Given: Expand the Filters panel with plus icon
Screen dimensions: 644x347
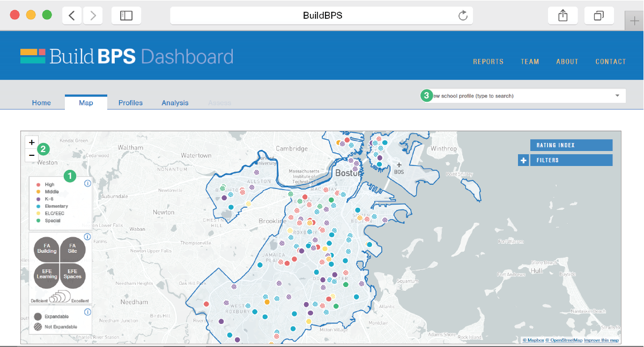Looking at the screenshot, I should 523,160.
